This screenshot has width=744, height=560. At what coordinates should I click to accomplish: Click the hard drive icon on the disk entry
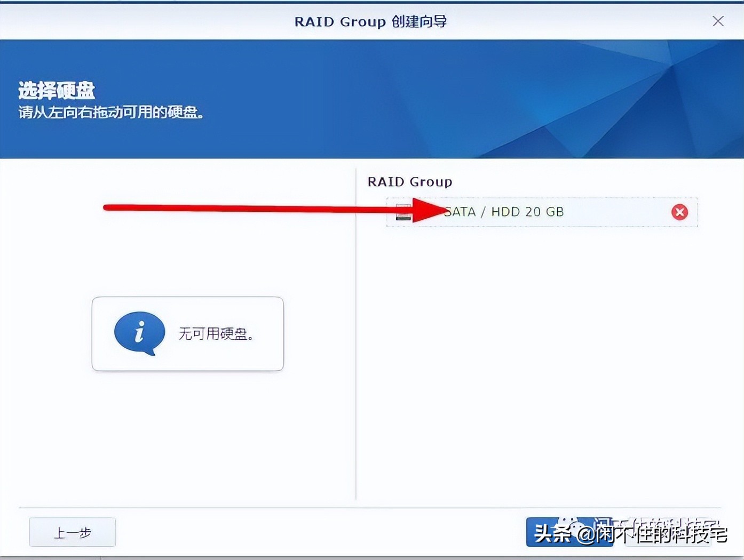click(403, 212)
